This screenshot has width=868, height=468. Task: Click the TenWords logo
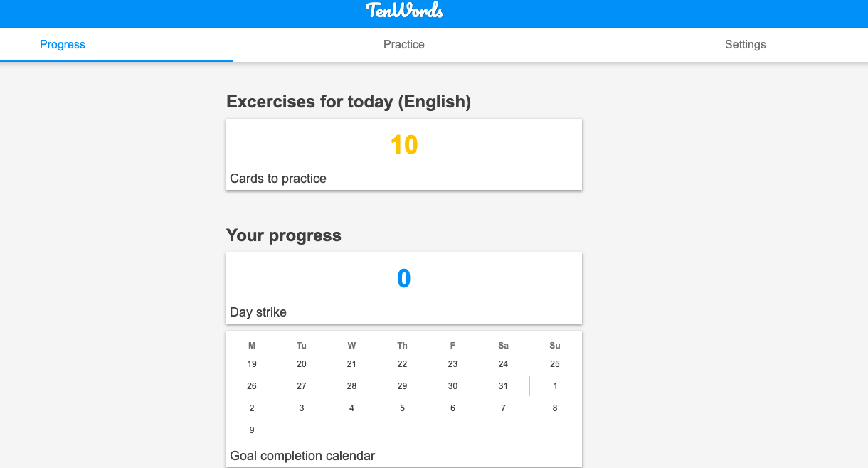click(x=404, y=11)
